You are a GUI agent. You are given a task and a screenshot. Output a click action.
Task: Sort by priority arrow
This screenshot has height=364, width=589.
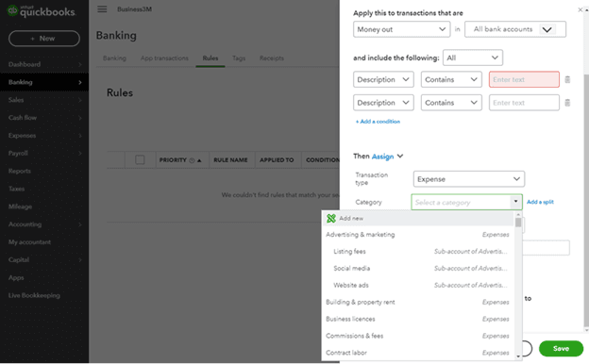(x=199, y=160)
